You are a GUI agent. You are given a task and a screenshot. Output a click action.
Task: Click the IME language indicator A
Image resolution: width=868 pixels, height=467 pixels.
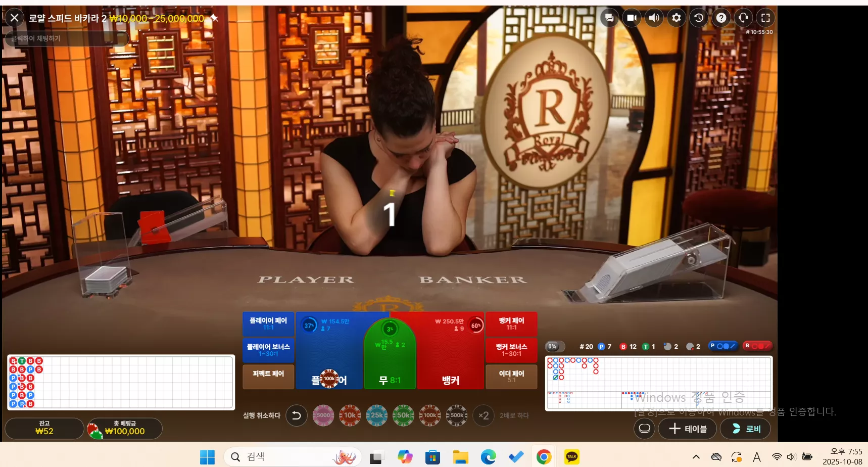757,457
